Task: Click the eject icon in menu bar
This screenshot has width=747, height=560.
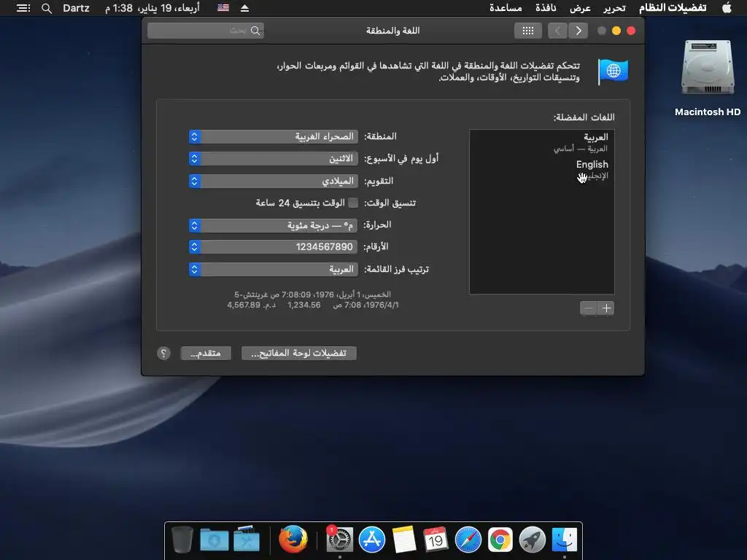Action: click(x=244, y=8)
